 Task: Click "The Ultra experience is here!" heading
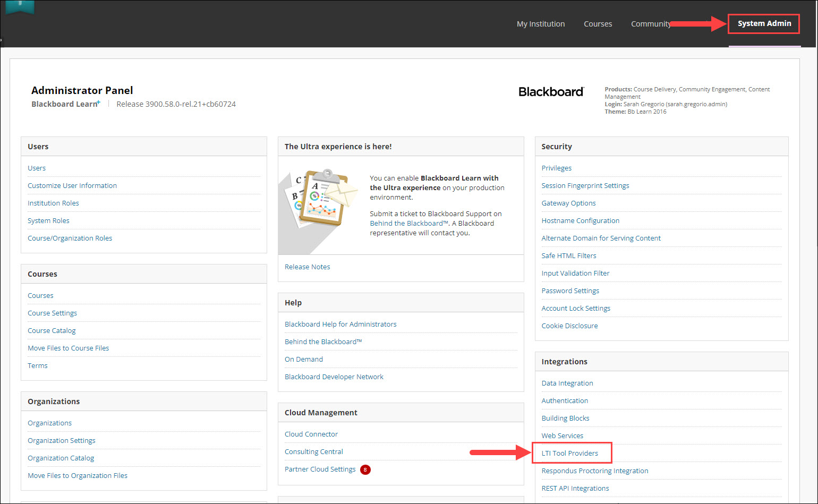[338, 147]
